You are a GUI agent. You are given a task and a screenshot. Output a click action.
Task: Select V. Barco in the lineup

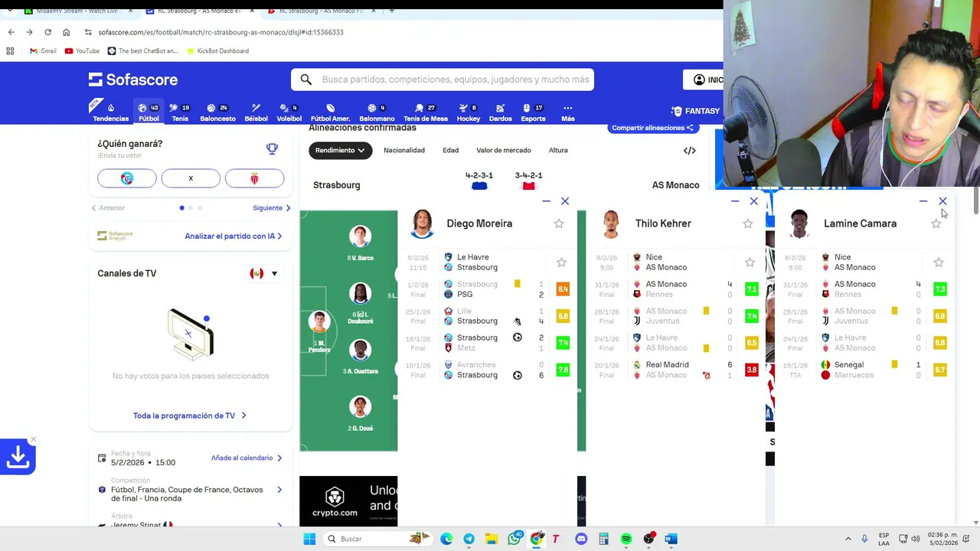360,243
